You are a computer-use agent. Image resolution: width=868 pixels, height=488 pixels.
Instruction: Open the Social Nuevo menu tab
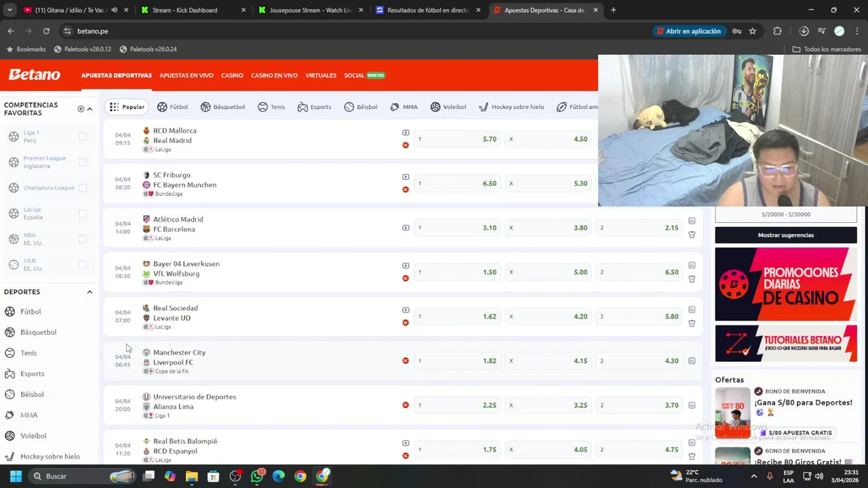tap(364, 75)
